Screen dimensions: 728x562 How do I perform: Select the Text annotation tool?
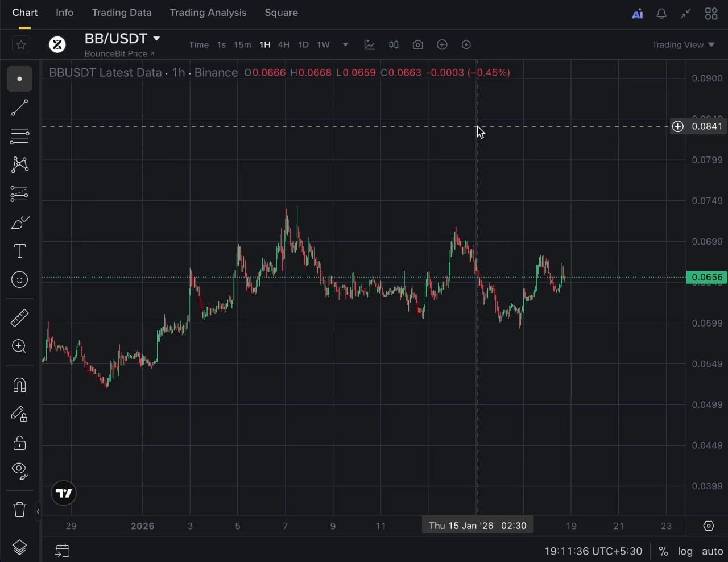[x=19, y=251]
